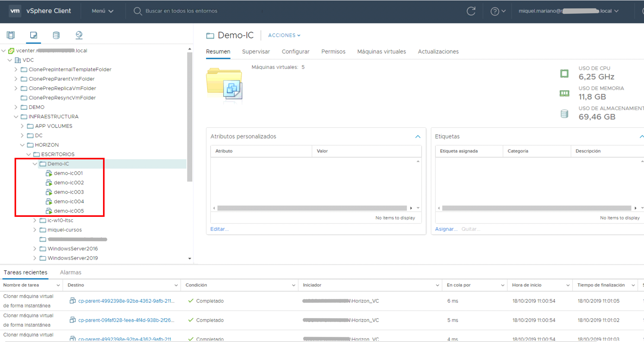Select the Tareas recientes tab
The height and width of the screenshot is (342, 644).
(26, 272)
